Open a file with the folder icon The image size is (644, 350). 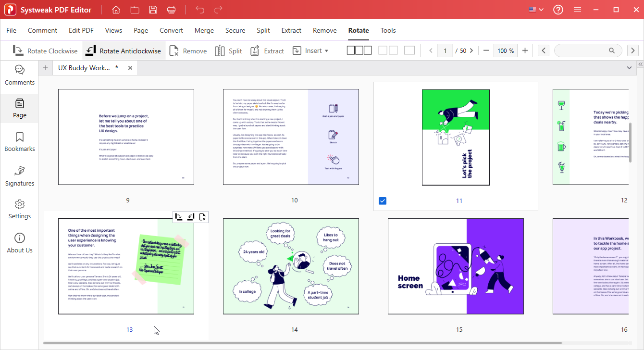click(135, 10)
